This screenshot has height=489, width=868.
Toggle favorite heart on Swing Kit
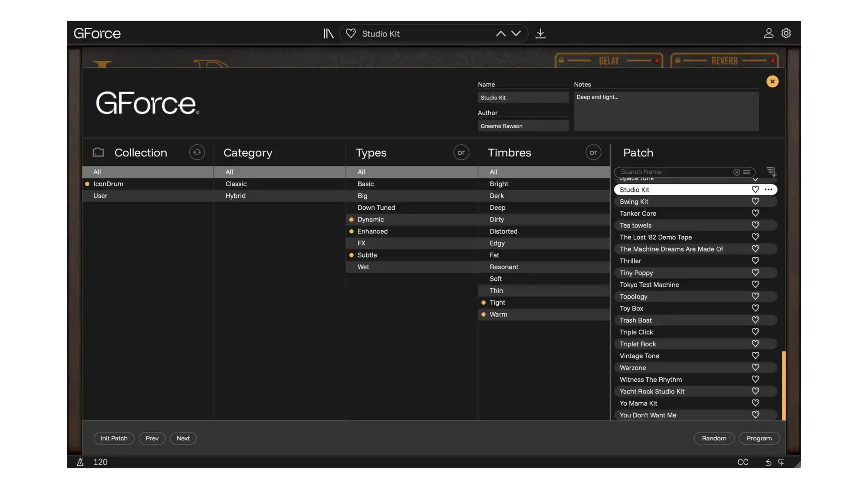[x=756, y=202]
